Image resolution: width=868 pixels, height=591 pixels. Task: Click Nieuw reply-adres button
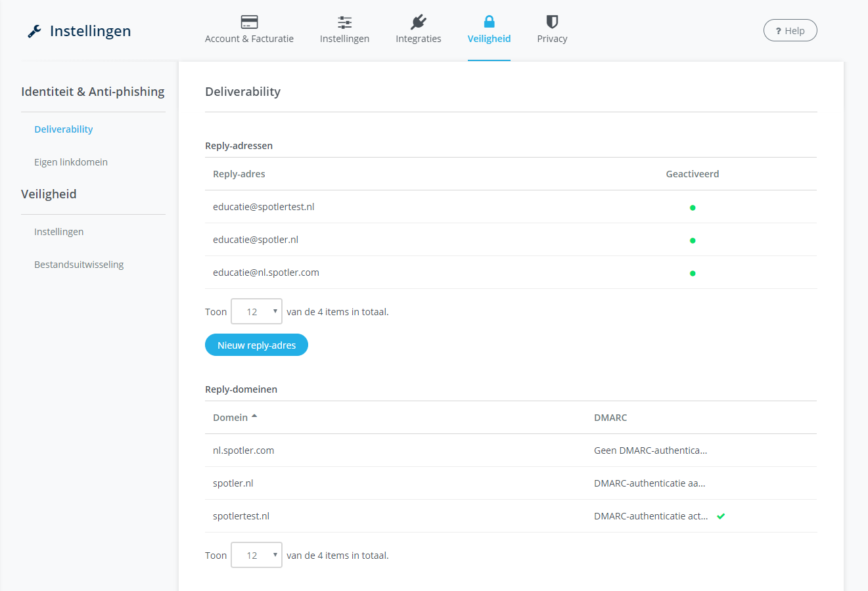coord(256,345)
